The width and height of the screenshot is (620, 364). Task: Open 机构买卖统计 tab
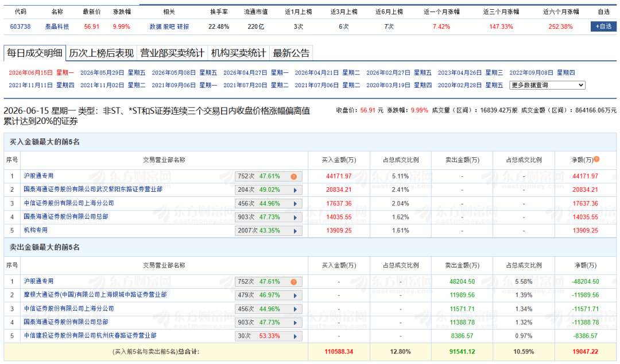tap(238, 53)
